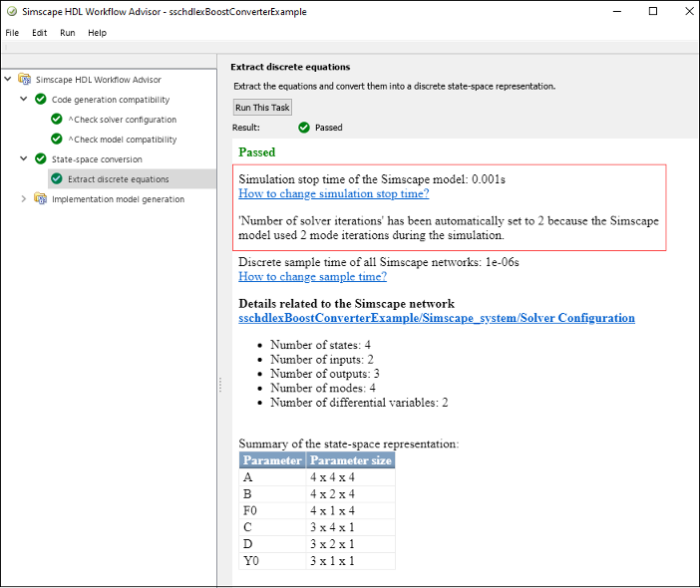Select the Check solver configuration task
This screenshot has height=588, width=700.
point(123,120)
